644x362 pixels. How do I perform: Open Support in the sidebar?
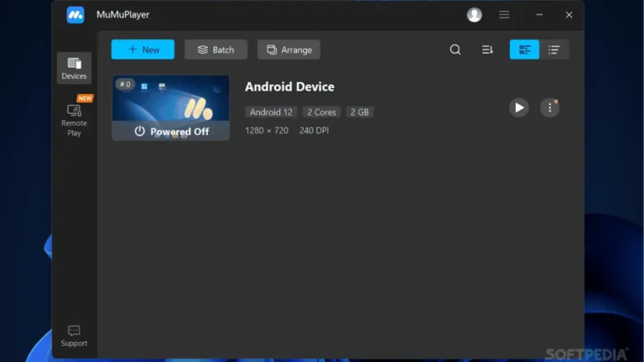(74, 336)
